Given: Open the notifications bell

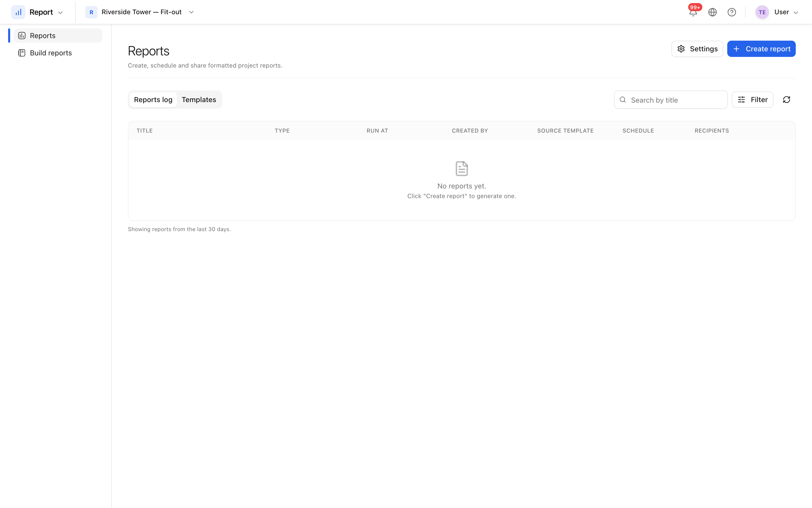Looking at the screenshot, I should click(x=693, y=12).
